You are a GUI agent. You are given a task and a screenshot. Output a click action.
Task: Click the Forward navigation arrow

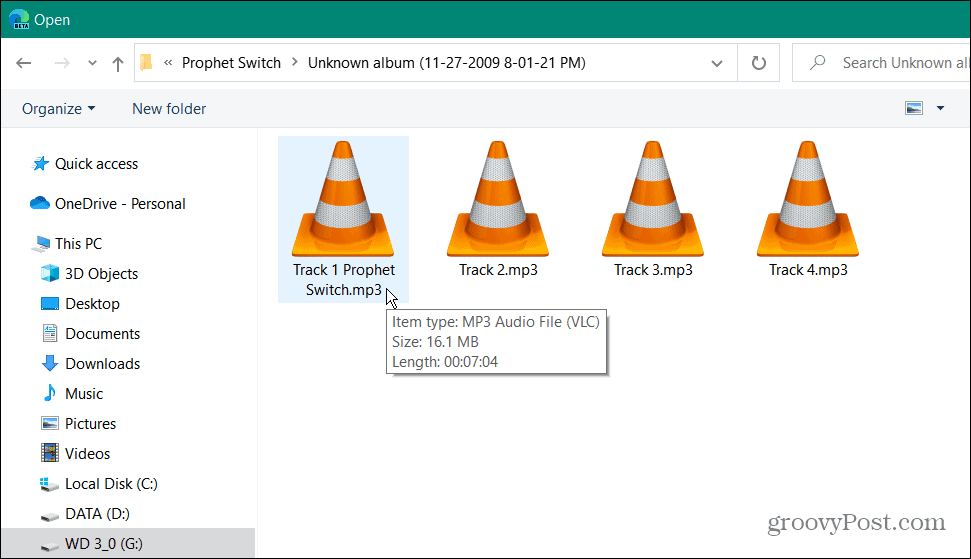coord(62,63)
